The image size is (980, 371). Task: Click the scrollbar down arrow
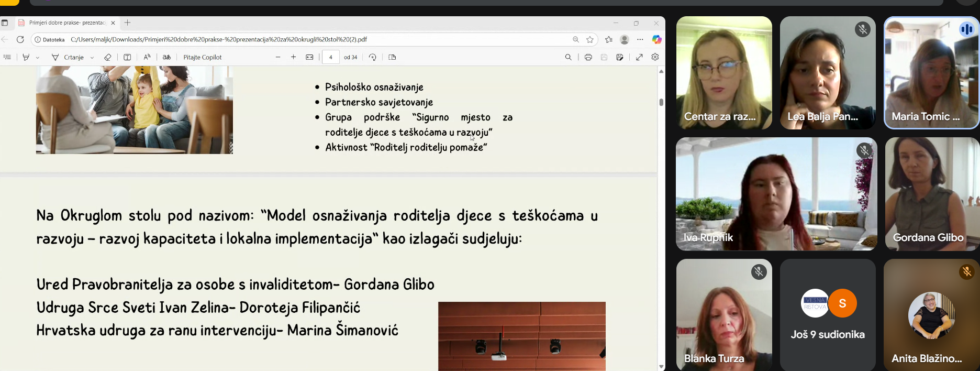coord(662,367)
